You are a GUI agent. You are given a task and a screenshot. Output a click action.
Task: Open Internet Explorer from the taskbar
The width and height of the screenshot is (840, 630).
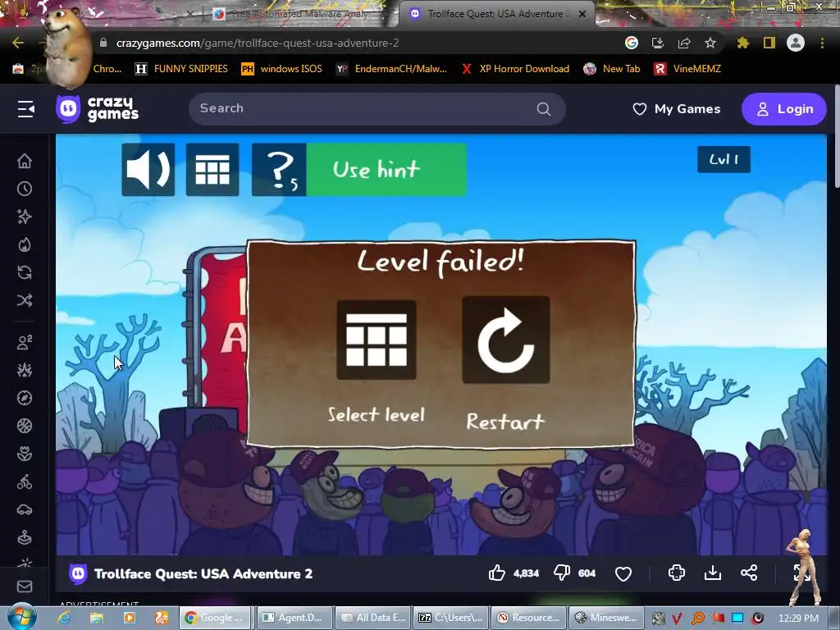[64, 618]
